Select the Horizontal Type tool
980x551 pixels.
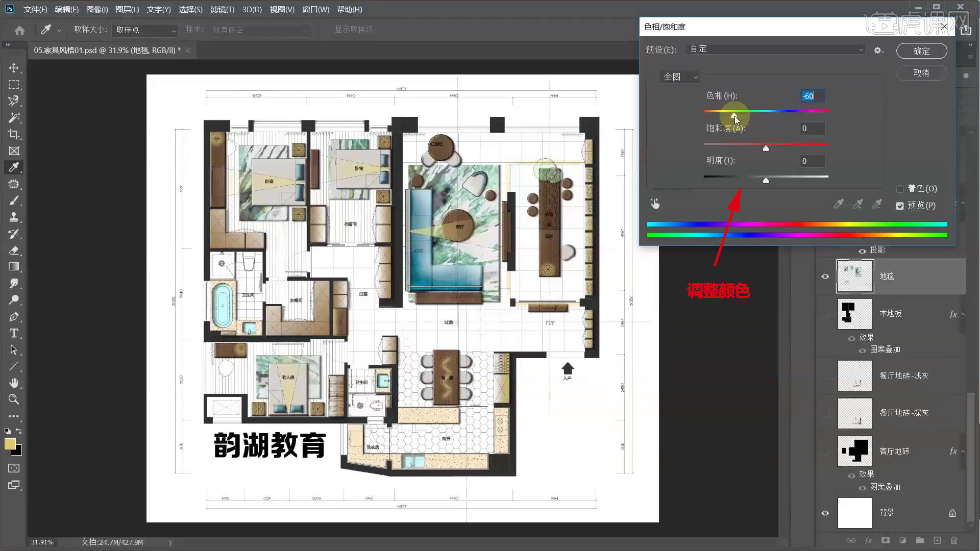(x=14, y=333)
